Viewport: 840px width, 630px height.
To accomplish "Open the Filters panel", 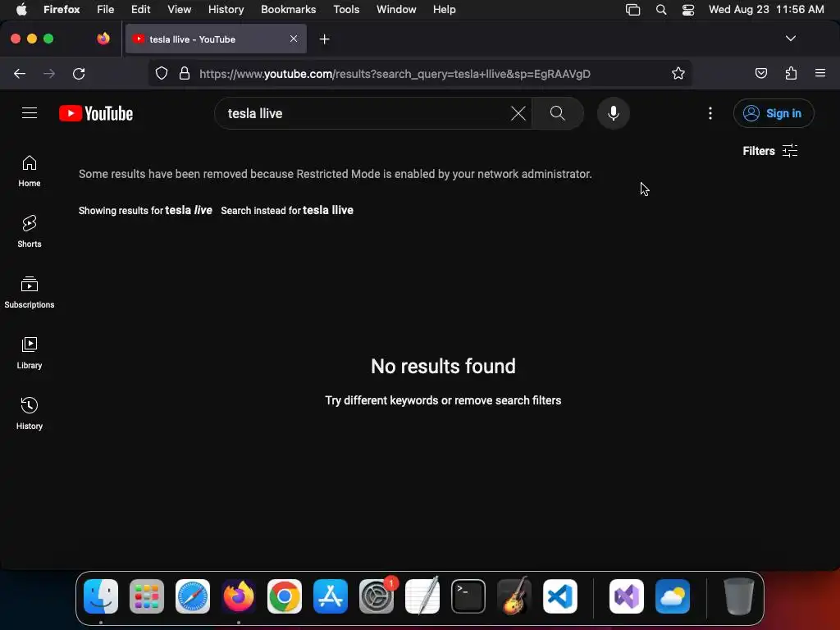I will pos(770,151).
